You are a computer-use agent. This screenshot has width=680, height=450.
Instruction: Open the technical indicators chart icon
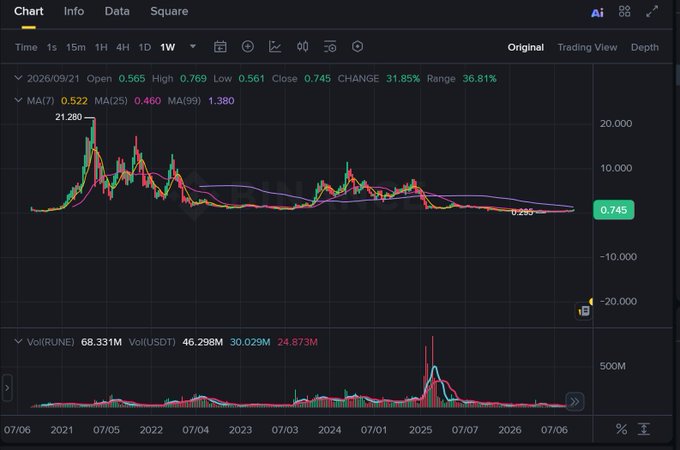pos(275,46)
